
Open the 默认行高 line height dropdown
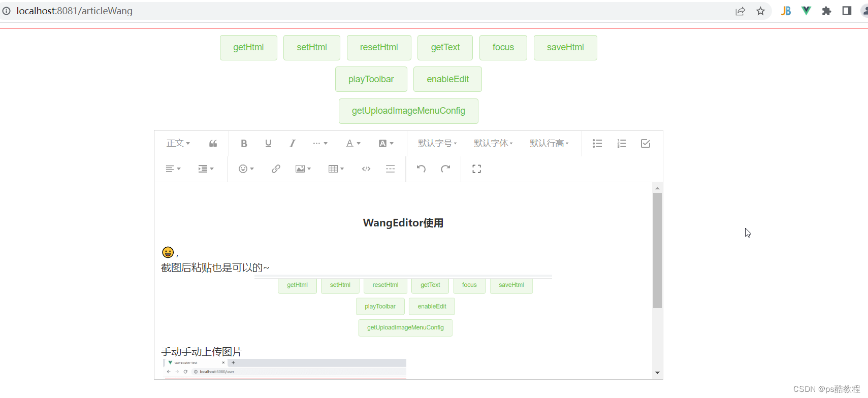point(549,144)
